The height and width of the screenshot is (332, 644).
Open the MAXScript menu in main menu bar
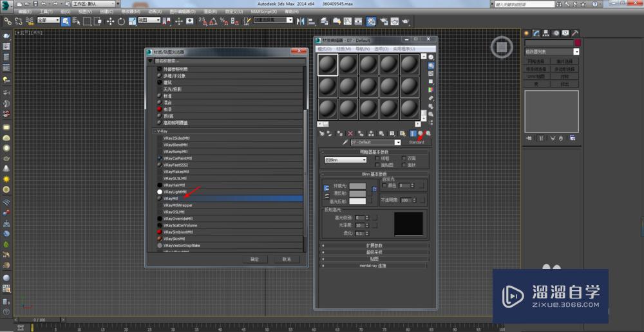click(263, 12)
